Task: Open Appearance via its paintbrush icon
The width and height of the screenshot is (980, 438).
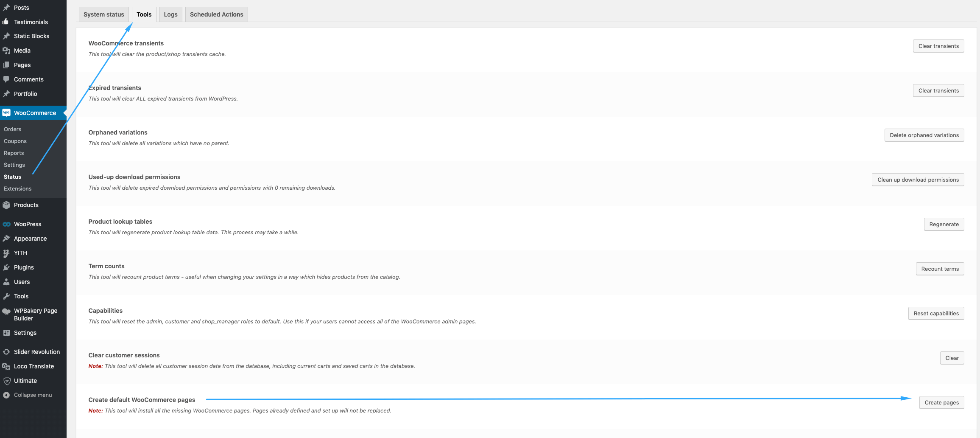Action: pos(6,239)
